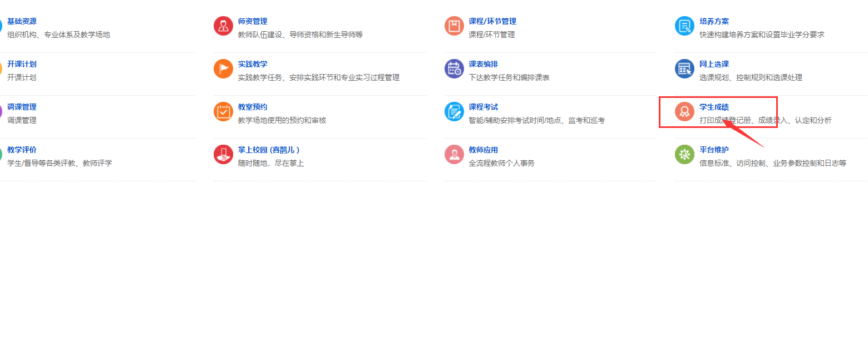
Task: Open the 教室预约 clipboard checkmark icon
Action: click(223, 111)
